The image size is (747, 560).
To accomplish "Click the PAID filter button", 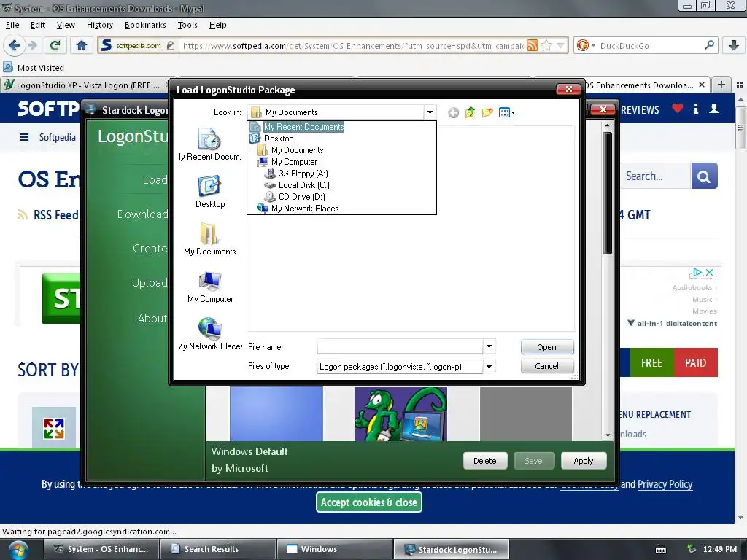I will point(695,362).
